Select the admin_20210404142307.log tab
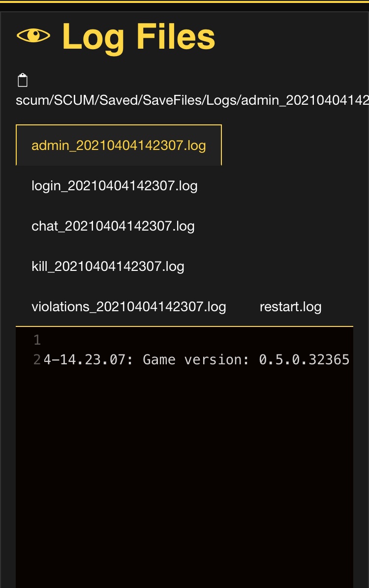 pos(119,145)
